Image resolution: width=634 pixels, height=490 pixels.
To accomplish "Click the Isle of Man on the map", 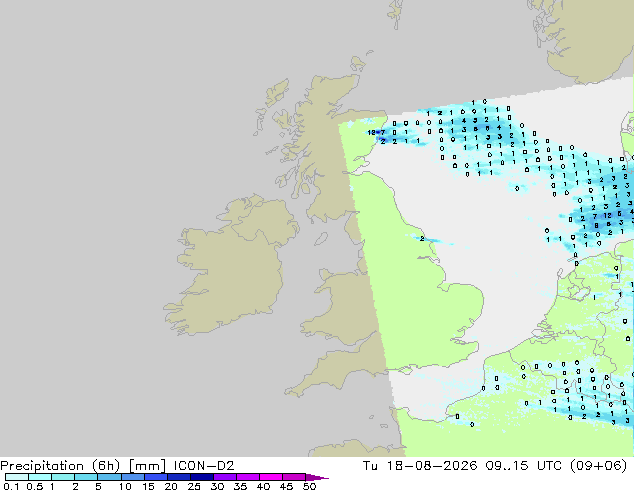I will click(321, 239).
